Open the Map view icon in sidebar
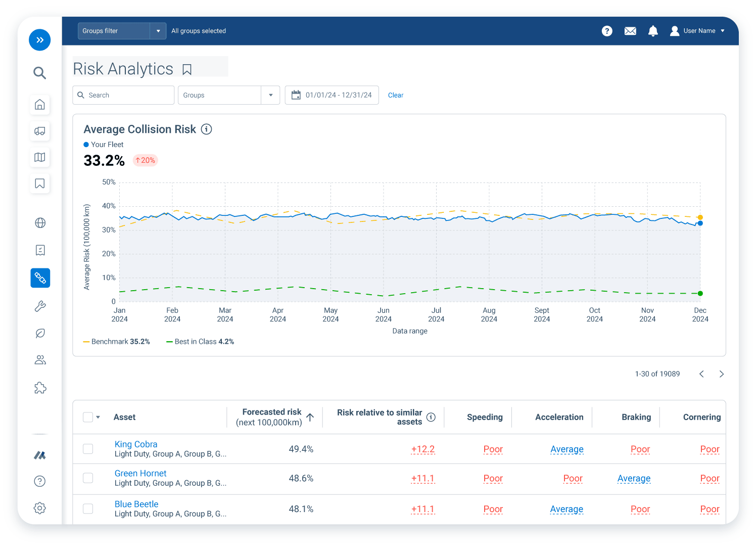The height and width of the screenshot is (551, 756). pyautogui.click(x=39, y=157)
